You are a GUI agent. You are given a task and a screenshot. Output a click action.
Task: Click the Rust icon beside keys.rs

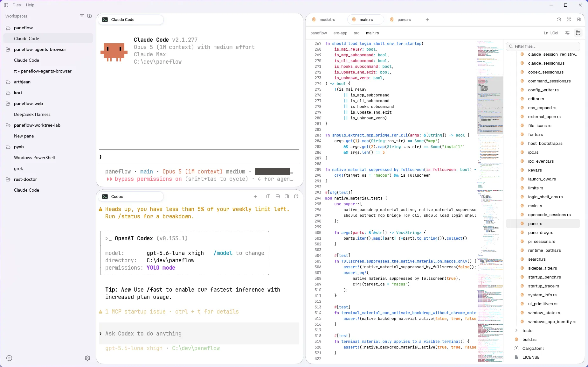coord(522,170)
